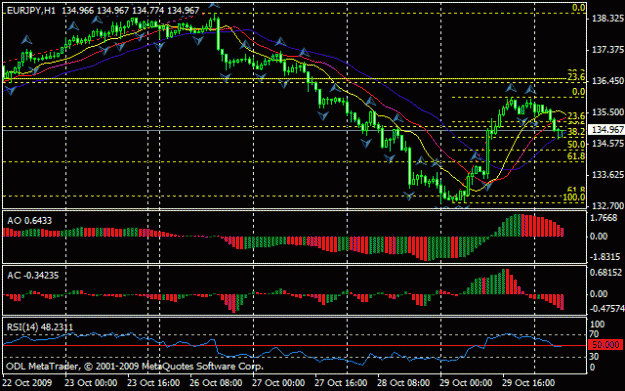
Task: Click the 29 Oct 00:00 time label
Action: (466, 383)
